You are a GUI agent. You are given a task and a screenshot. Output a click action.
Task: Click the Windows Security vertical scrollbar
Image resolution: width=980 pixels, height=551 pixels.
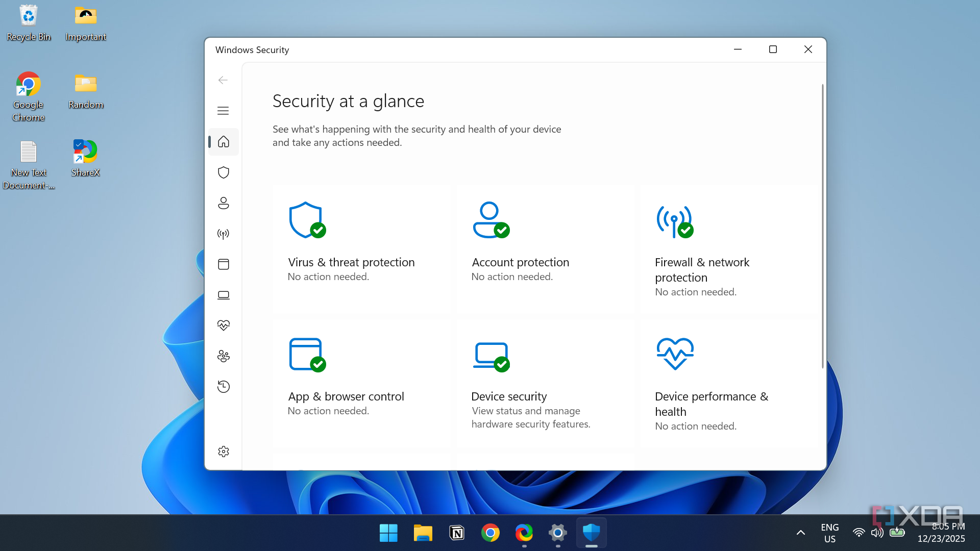click(822, 226)
